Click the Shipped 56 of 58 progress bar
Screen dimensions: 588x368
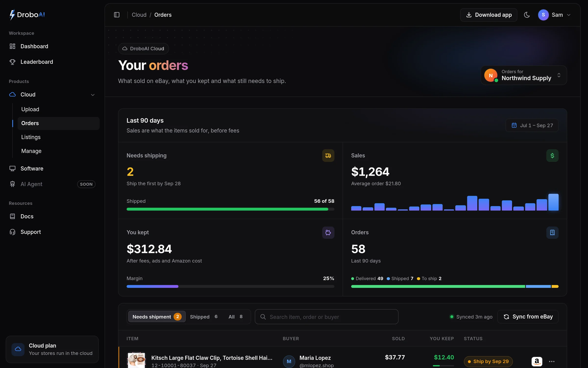pyautogui.click(x=230, y=209)
